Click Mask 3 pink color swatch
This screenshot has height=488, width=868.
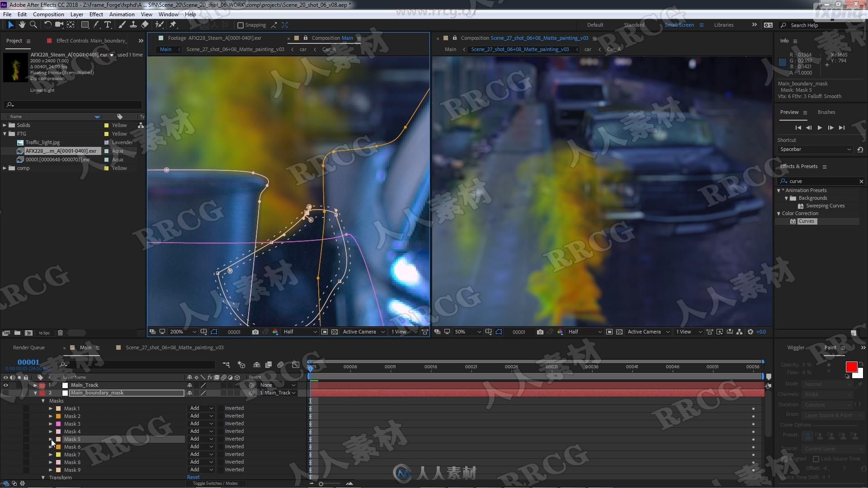[58, 424]
